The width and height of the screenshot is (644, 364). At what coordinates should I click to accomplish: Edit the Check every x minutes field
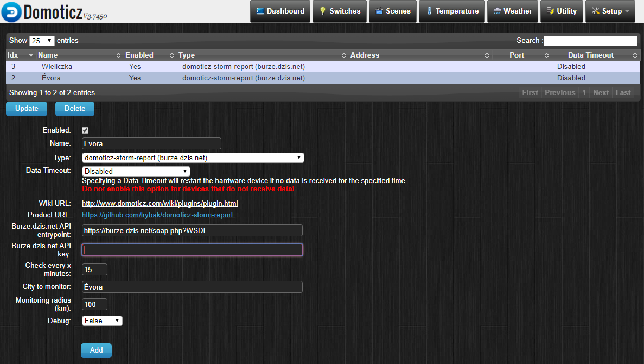(94, 269)
